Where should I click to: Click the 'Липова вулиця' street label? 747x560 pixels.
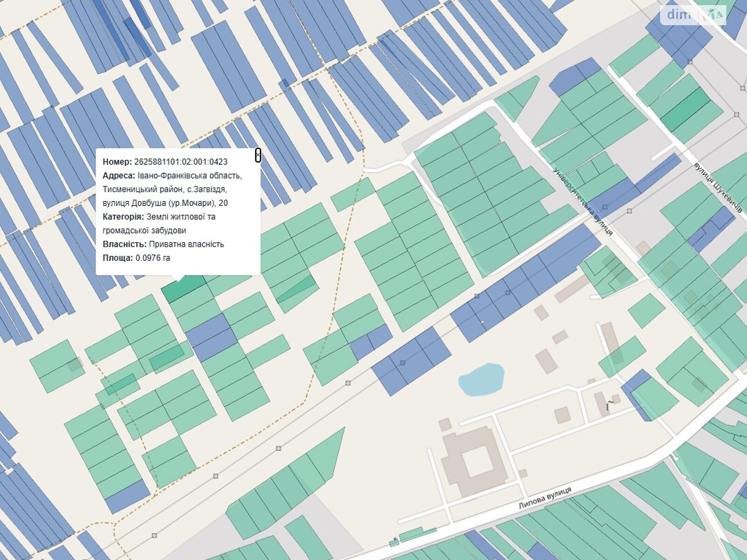(545, 498)
